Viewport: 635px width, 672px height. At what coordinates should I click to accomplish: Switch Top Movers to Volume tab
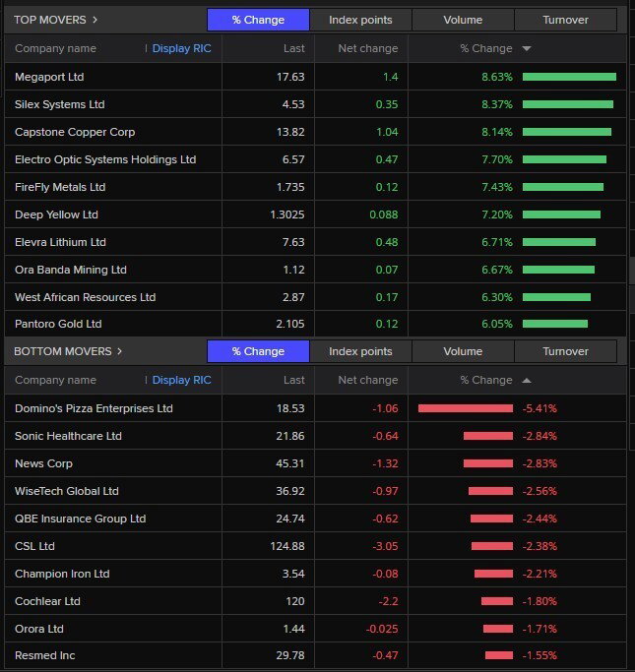click(463, 20)
